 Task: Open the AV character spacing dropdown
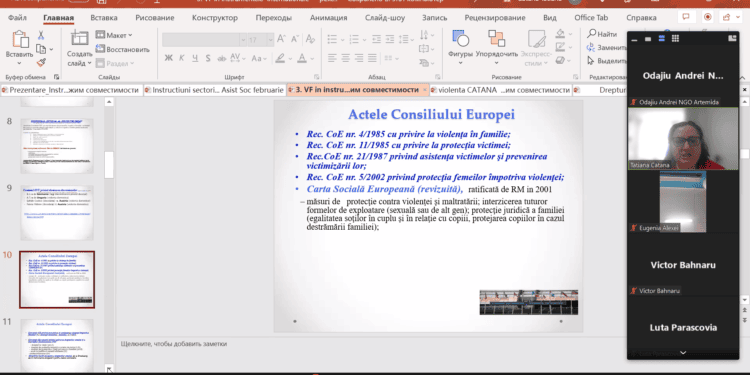tap(237, 58)
